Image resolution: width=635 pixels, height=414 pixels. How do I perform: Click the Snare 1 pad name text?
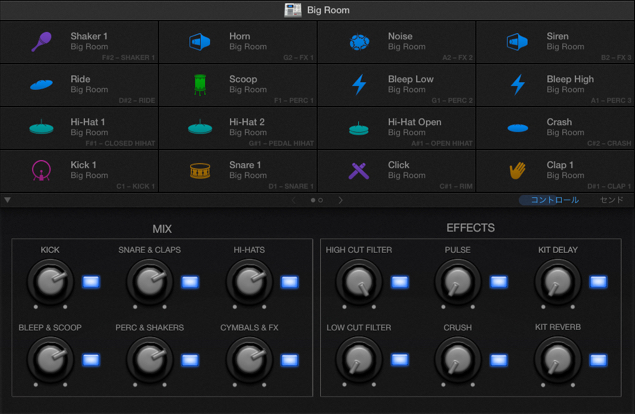pos(245,165)
